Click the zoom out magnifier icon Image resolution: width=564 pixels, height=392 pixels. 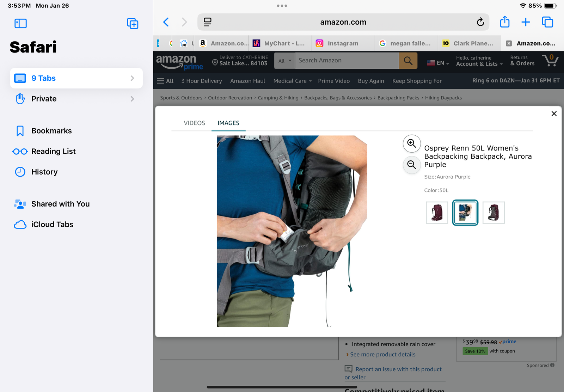tap(411, 165)
